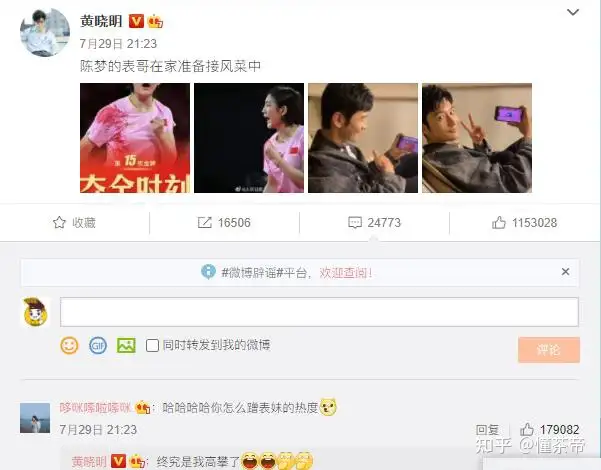Like the top comment with the 179082 thumbs-up

(527, 429)
